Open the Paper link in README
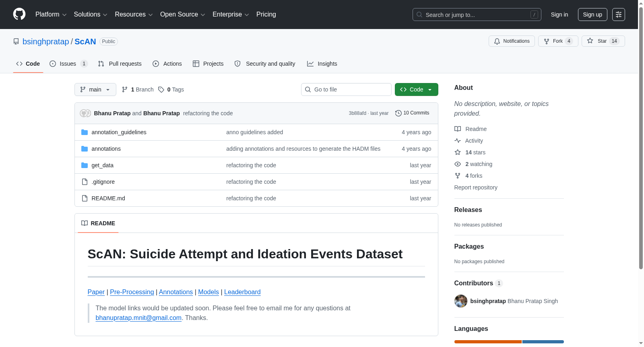This screenshot has height=347, width=644. [96, 292]
